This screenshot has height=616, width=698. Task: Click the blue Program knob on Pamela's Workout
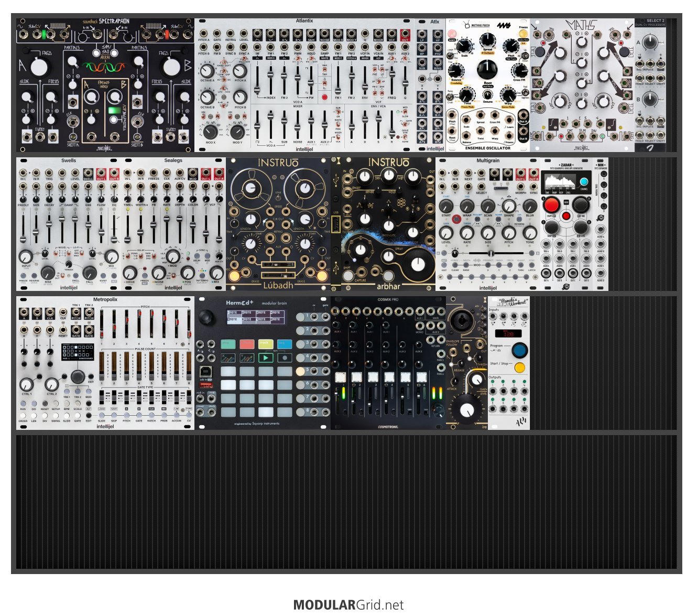(519, 350)
